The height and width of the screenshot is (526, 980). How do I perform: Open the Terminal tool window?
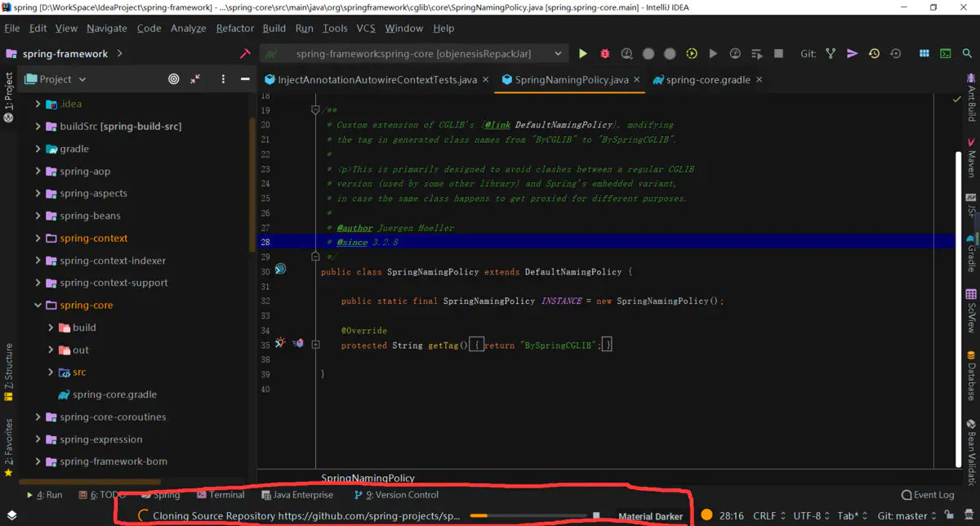[x=220, y=494]
